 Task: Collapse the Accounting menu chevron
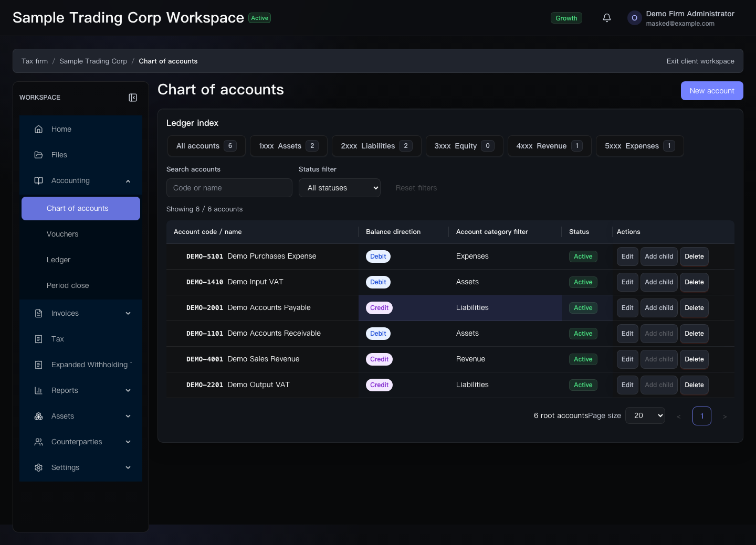tap(128, 181)
